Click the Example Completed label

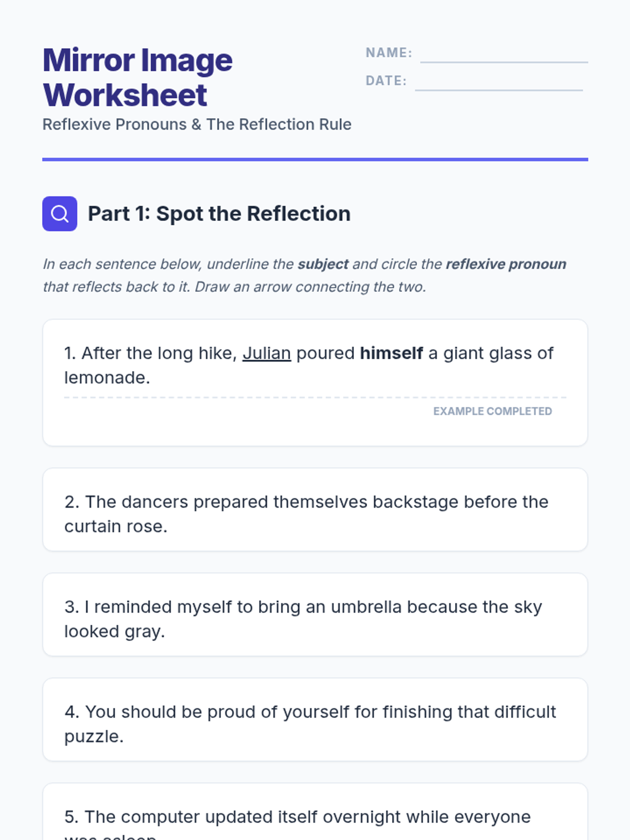pyautogui.click(x=492, y=411)
